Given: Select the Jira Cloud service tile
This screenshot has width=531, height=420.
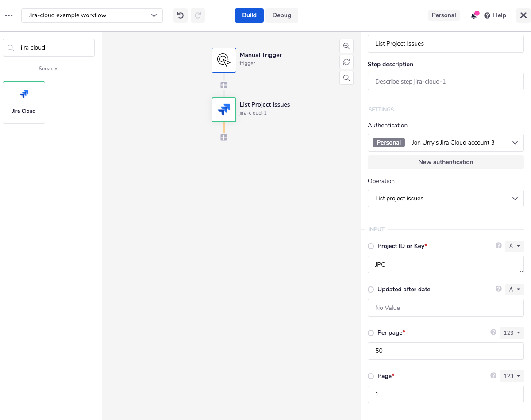Looking at the screenshot, I should point(23,102).
